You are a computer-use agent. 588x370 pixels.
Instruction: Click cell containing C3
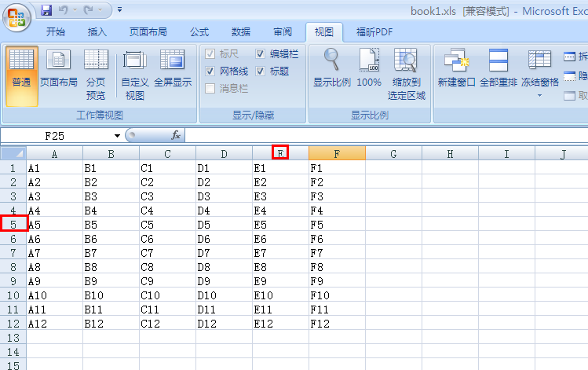[x=168, y=196]
